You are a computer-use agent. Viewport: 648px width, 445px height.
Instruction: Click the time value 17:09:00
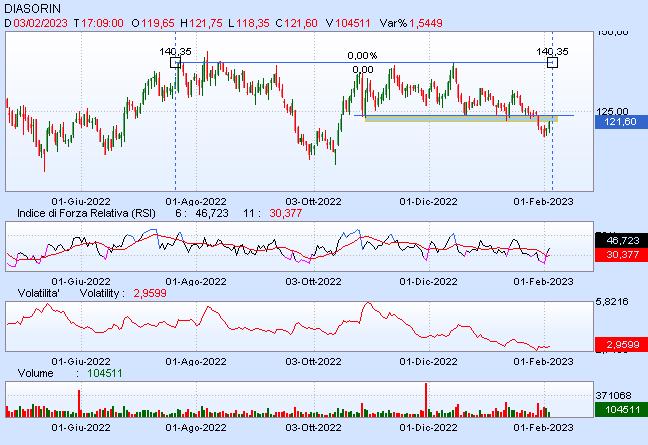pyautogui.click(x=102, y=23)
